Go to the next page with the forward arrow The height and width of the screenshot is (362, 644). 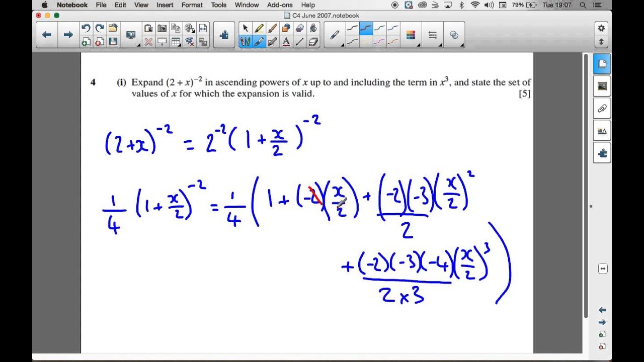click(68, 35)
